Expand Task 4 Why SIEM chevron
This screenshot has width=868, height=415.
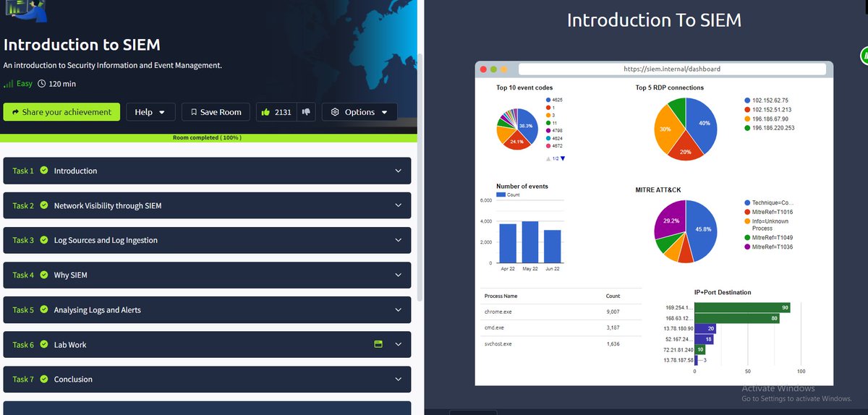[398, 275]
